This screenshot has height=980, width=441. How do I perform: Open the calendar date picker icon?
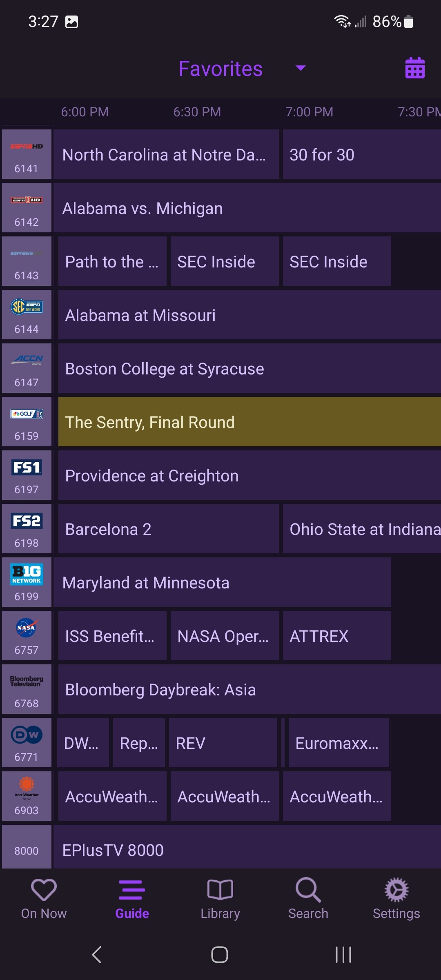(x=414, y=68)
